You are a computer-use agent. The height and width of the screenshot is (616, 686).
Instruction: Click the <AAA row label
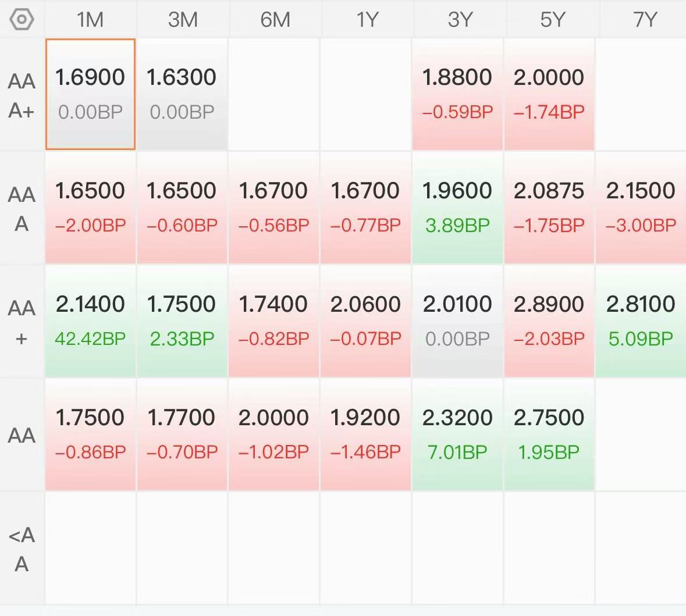(22, 549)
